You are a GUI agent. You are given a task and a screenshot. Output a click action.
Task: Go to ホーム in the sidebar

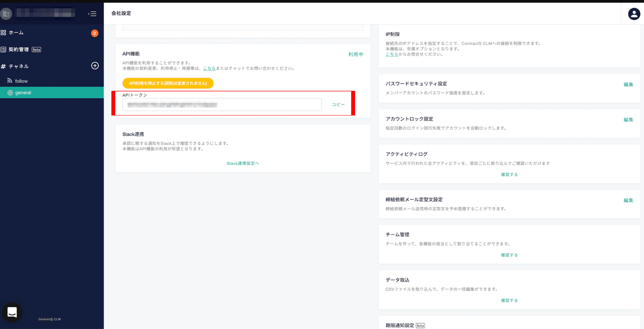pyautogui.click(x=16, y=33)
